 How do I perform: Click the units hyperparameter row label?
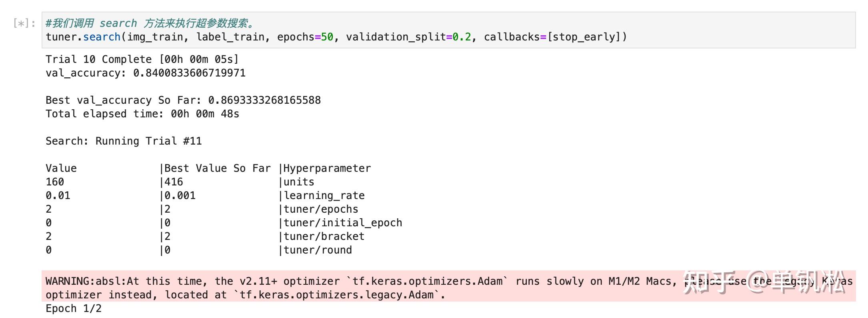coord(299,182)
